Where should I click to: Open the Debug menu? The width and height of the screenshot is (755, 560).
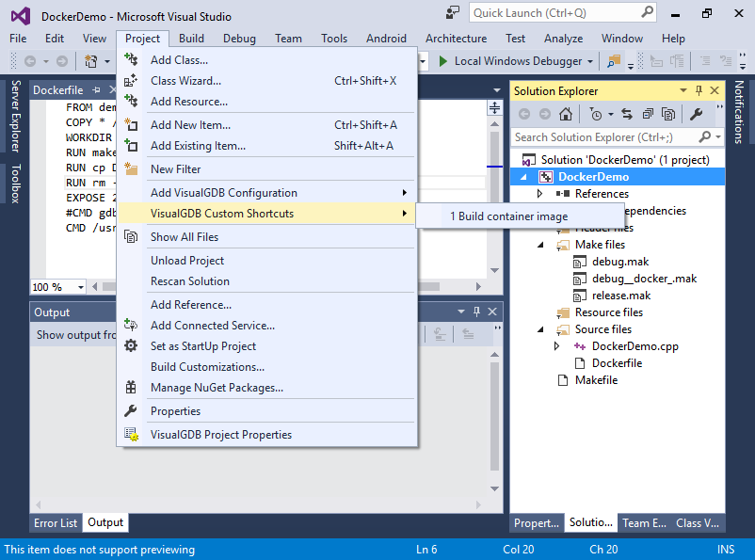[239, 38]
